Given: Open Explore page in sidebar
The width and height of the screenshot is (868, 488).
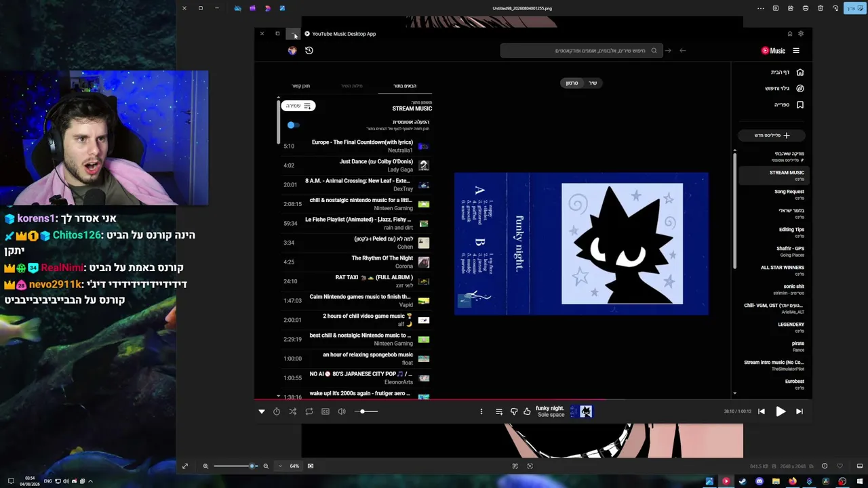Looking at the screenshot, I should point(784,89).
